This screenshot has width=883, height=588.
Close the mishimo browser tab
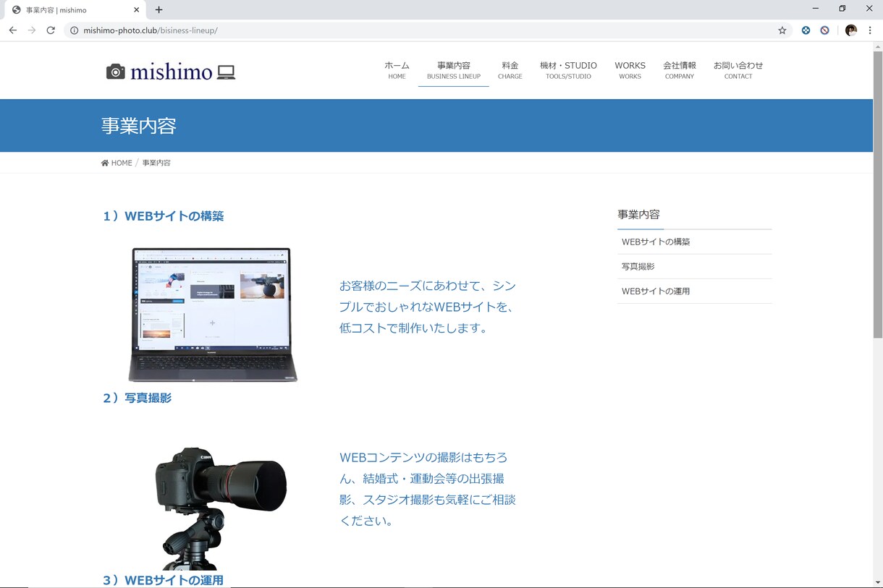[135, 10]
